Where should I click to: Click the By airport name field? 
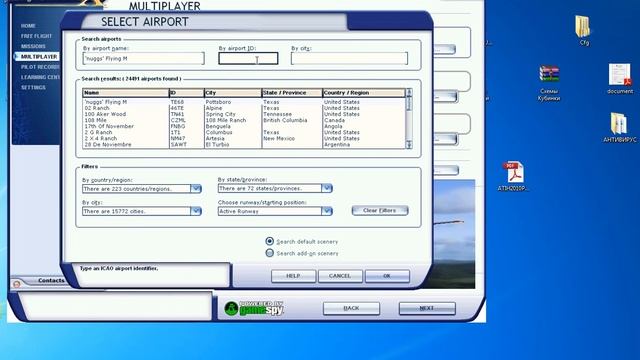(x=143, y=58)
